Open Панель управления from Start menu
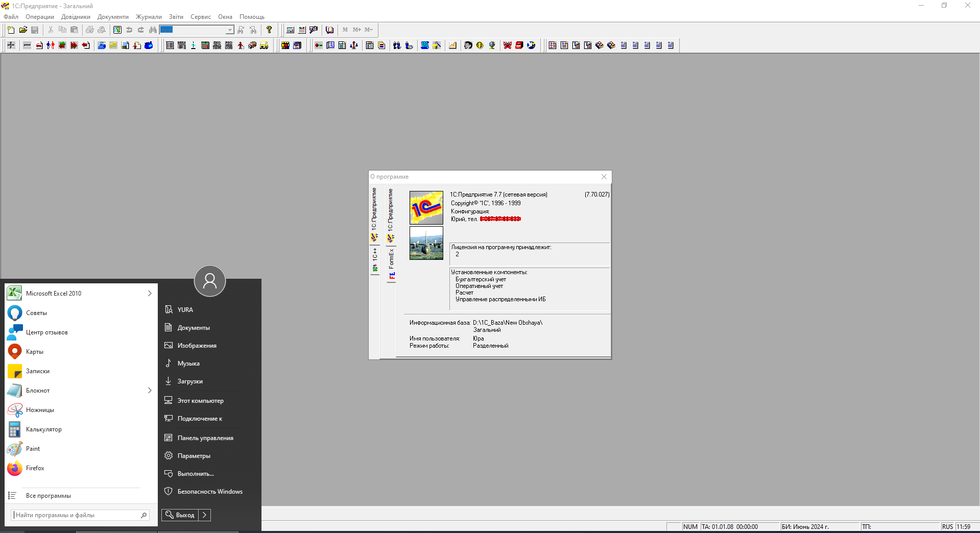The width and height of the screenshot is (980, 533). click(x=205, y=438)
